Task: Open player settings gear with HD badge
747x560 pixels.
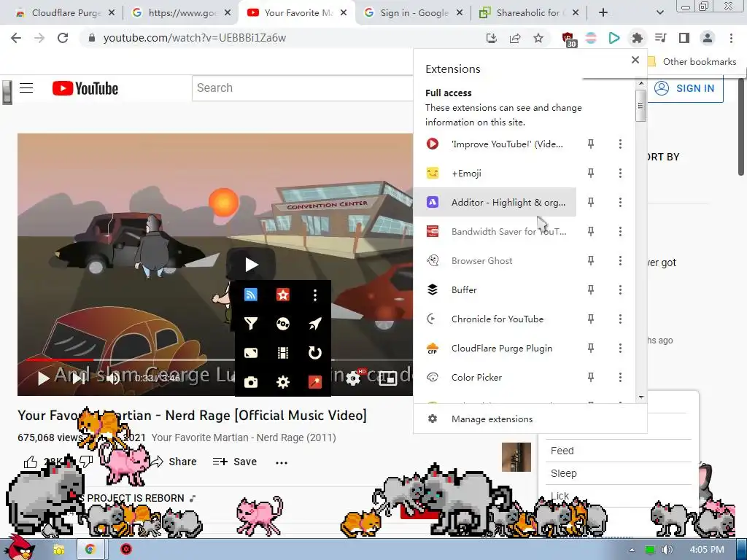Action: coord(355,378)
